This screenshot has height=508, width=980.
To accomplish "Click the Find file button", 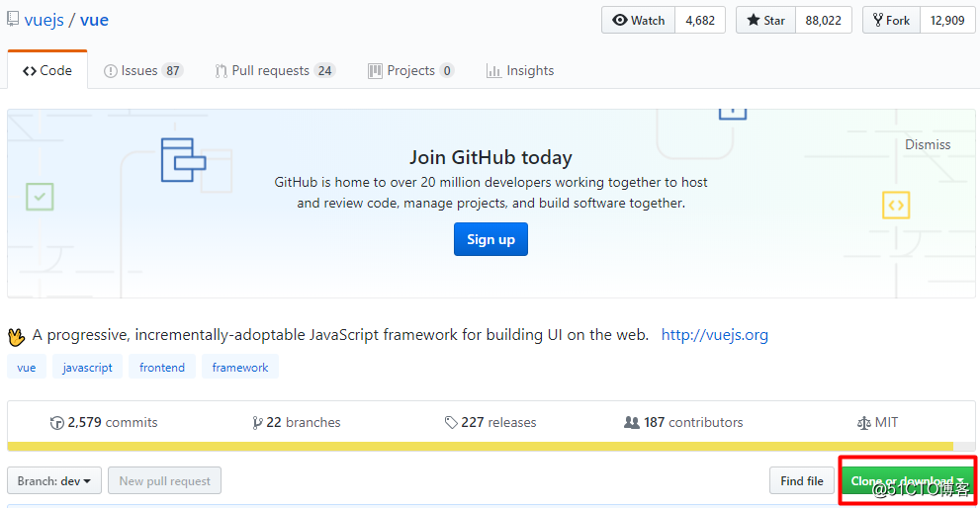I will [802, 480].
